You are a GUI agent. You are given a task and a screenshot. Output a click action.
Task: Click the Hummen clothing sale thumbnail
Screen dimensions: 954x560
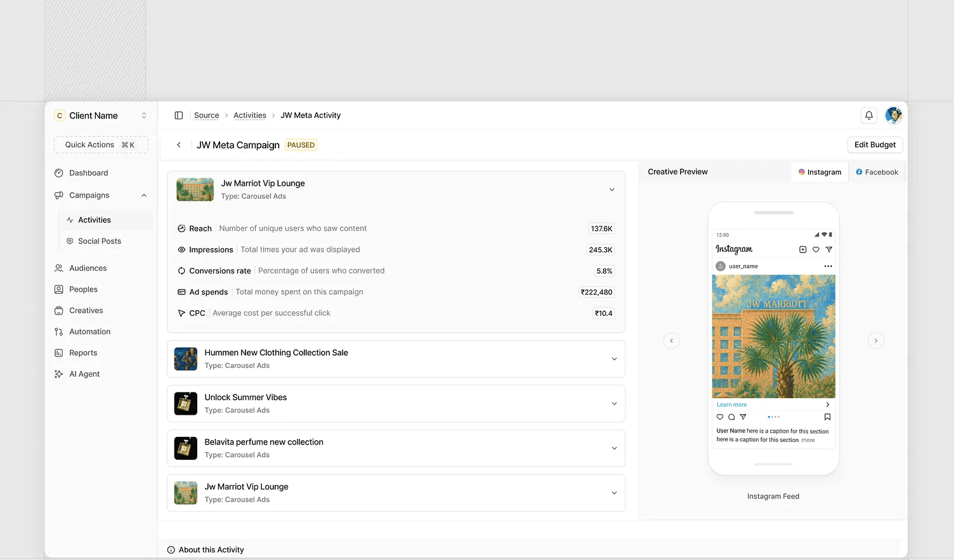coord(186,359)
